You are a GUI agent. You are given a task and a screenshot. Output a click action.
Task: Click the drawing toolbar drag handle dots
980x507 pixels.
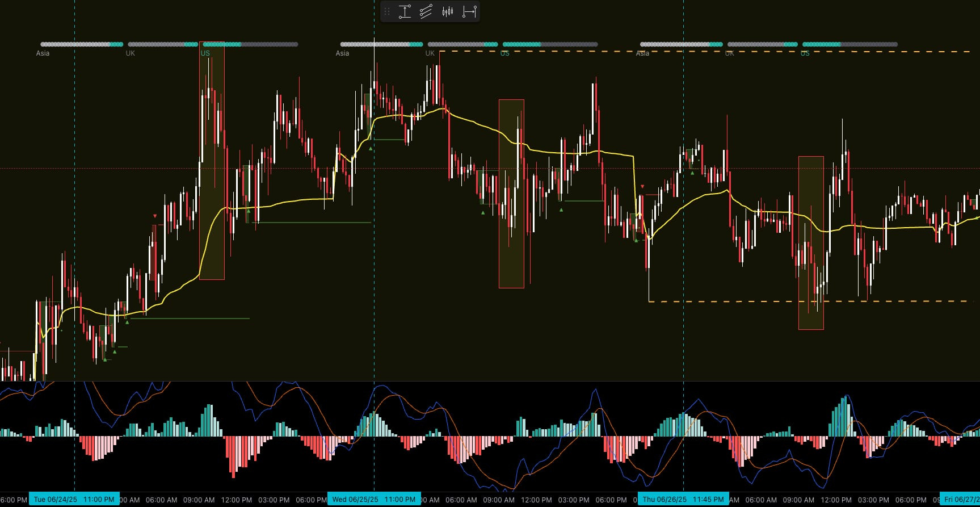pos(387,12)
